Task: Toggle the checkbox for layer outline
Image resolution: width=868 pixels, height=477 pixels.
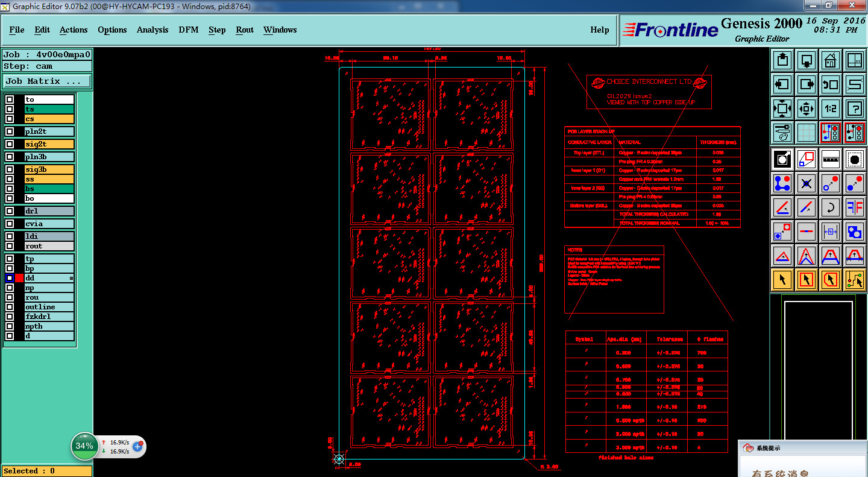Action: (10, 307)
